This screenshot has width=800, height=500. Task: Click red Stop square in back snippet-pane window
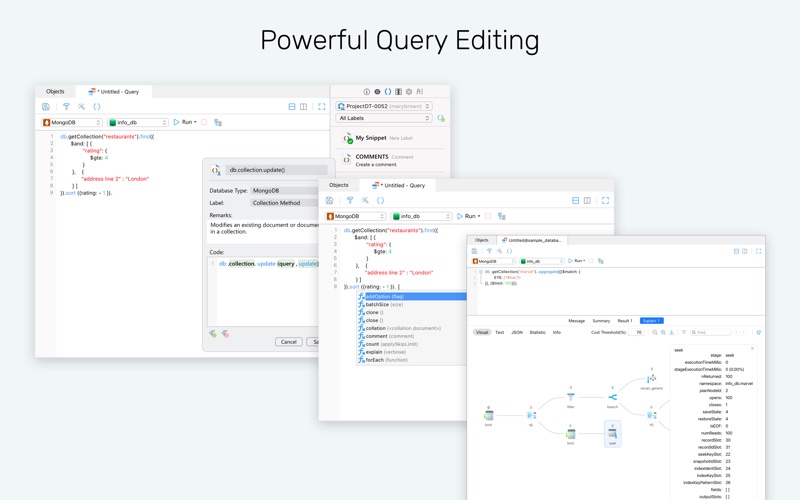point(204,122)
